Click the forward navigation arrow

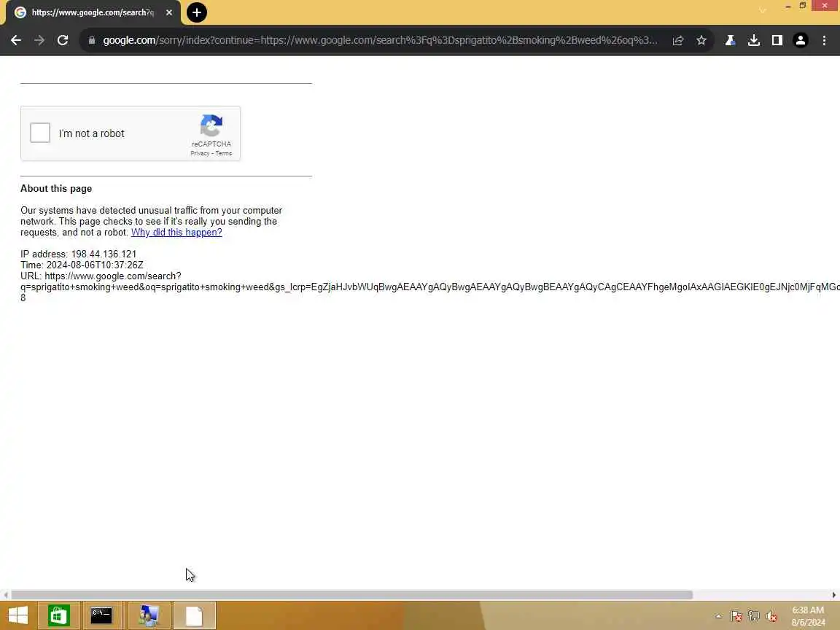(x=39, y=40)
